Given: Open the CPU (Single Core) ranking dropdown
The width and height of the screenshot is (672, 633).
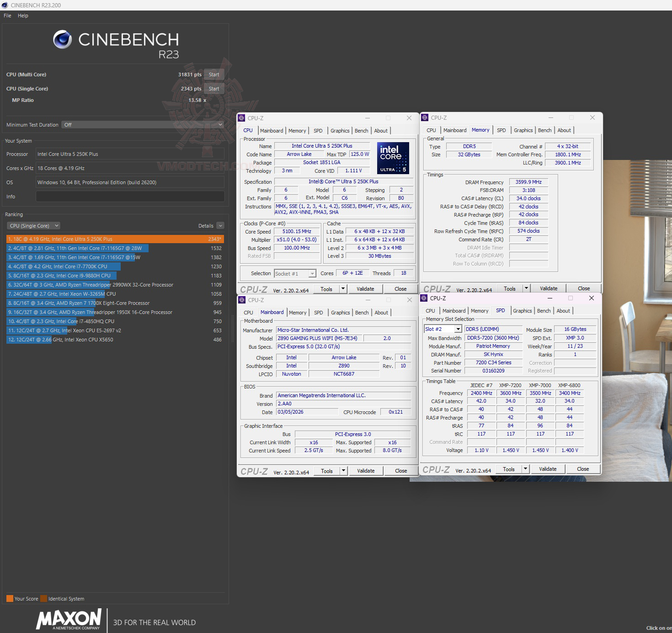Looking at the screenshot, I should point(33,226).
